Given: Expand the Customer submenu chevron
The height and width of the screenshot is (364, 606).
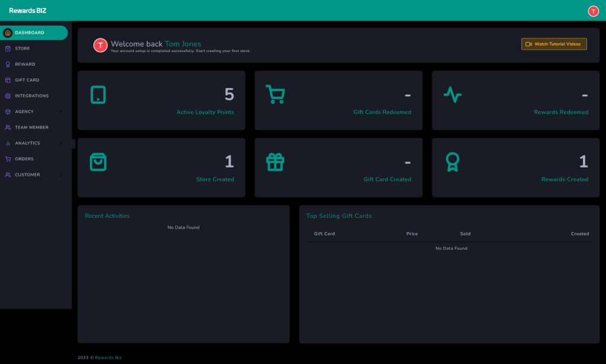Looking at the screenshot, I should [x=61, y=175].
